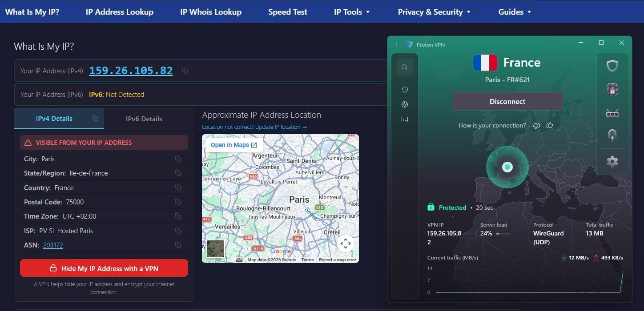Open Proton VPN NetShield shield icon
This screenshot has height=311, width=644.
point(612,66)
